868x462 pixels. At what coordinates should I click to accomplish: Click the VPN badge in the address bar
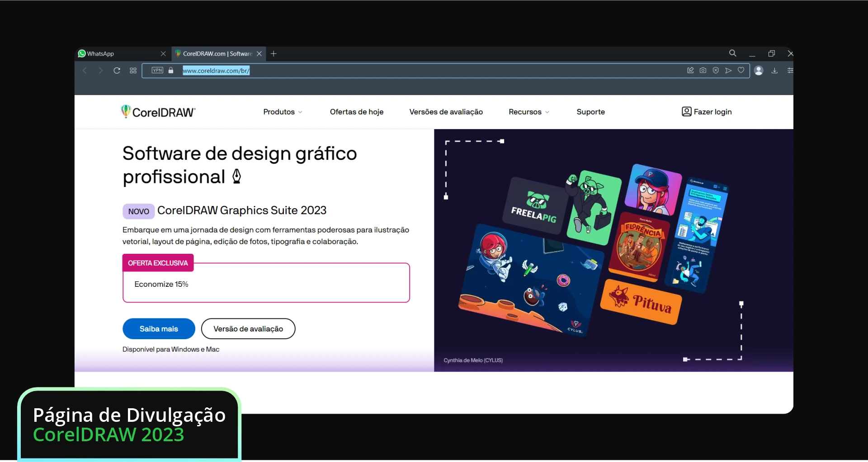pyautogui.click(x=157, y=70)
